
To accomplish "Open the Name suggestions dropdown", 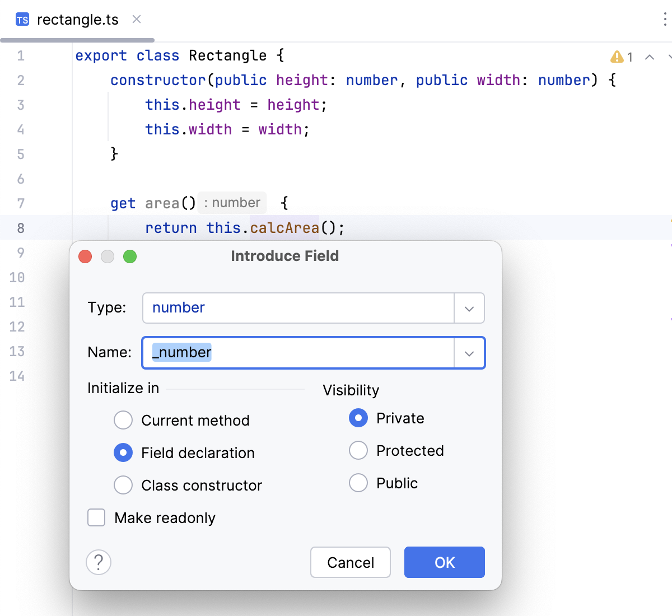I will coord(469,353).
